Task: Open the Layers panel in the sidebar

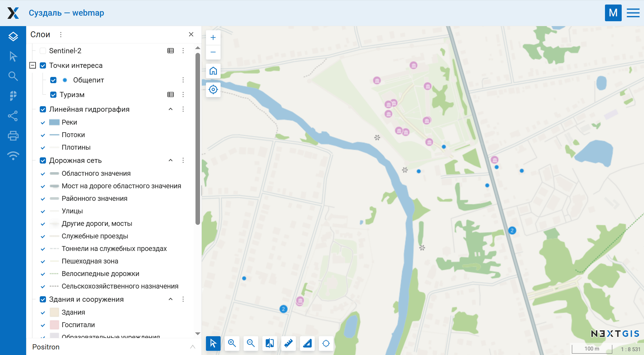Action: [x=13, y=36]
